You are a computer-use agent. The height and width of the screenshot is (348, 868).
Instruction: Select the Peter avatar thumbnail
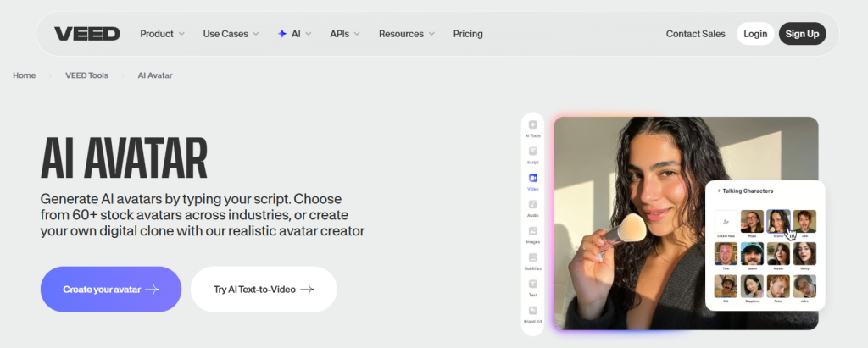point(778,286)
